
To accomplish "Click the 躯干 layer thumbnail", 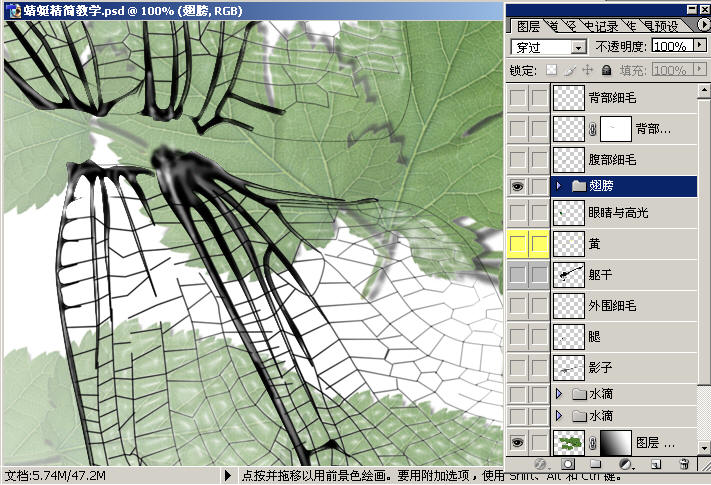I will click(x=569, y=273).
